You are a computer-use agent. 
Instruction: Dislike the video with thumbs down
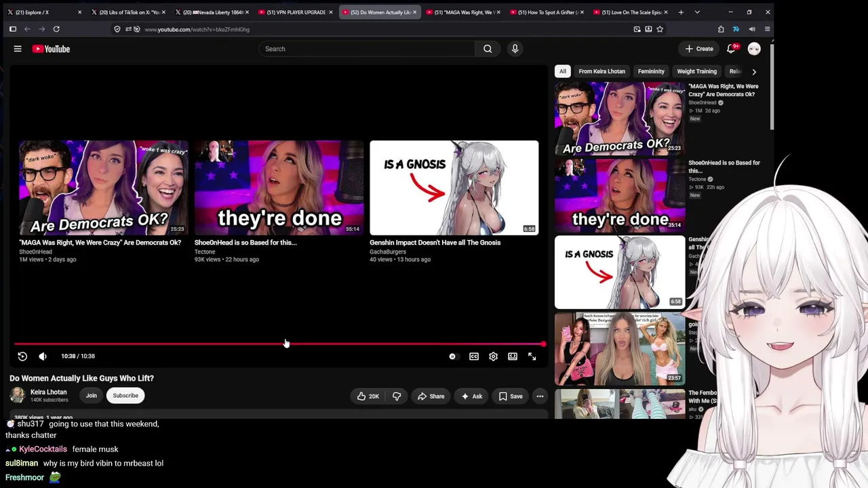pos(397,396)
